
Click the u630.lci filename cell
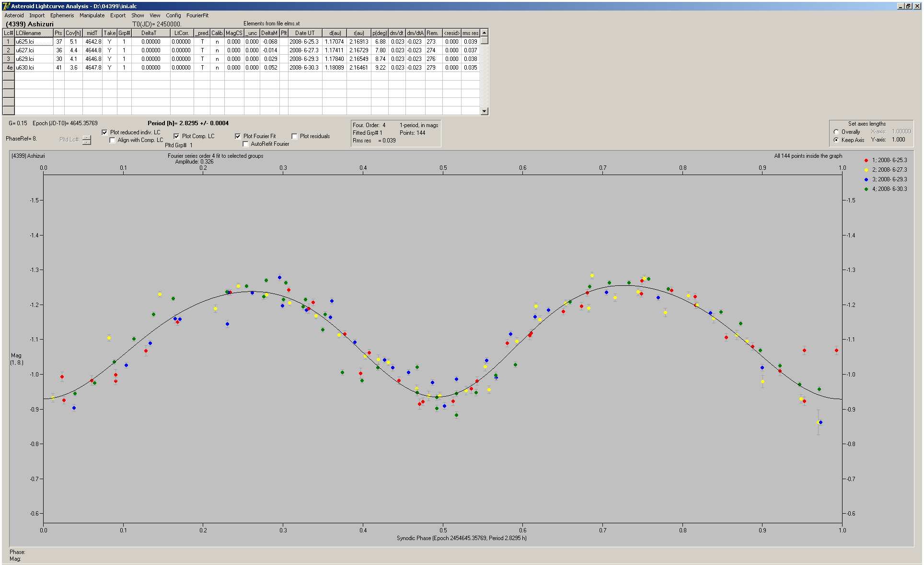click(x=34, y=68)
